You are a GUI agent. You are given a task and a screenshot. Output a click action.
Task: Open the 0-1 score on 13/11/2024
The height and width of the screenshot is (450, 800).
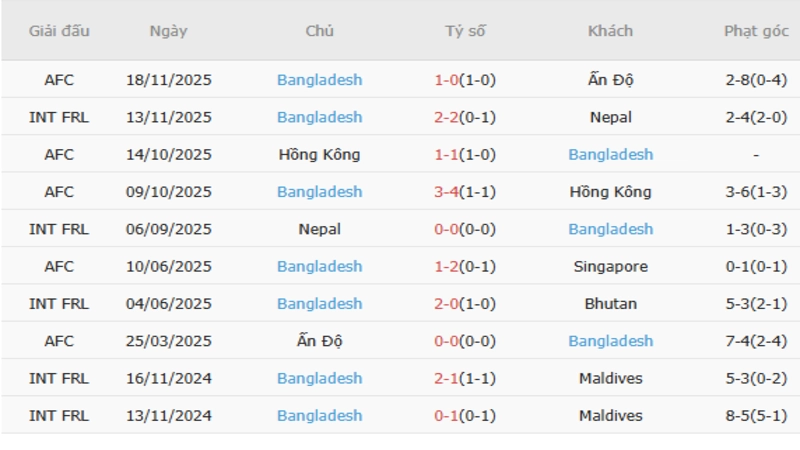446,416
